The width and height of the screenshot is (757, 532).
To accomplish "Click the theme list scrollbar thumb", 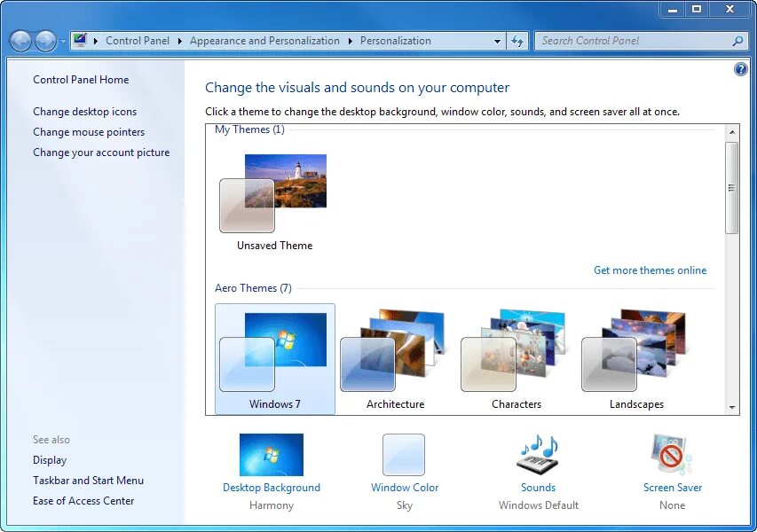I will click(x=732, y=188).
